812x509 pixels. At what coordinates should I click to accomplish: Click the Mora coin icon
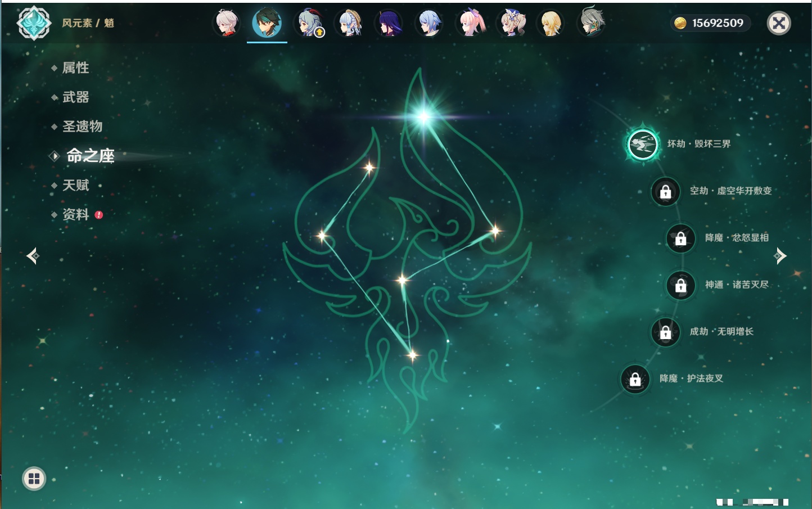pos(680,23)
